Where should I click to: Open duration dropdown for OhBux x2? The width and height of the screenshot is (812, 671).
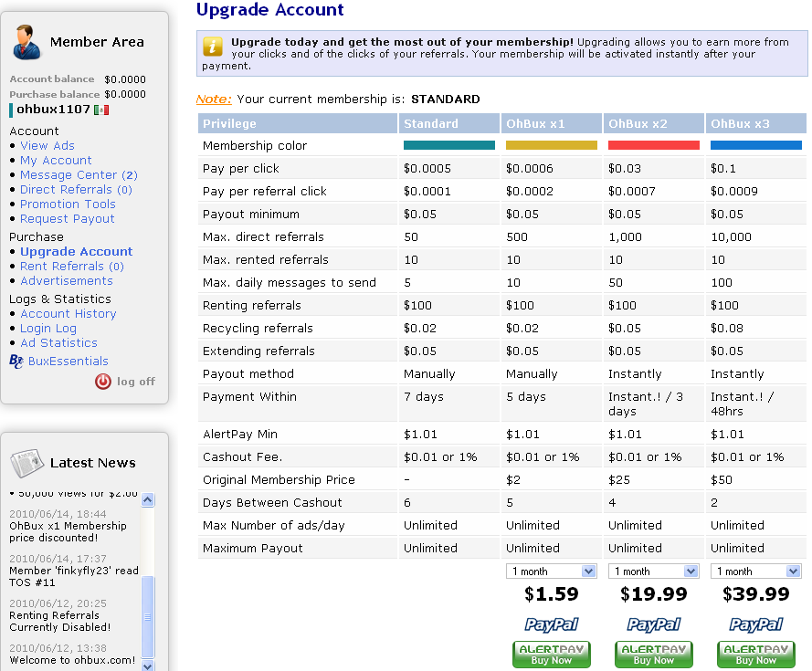[654, 571]
